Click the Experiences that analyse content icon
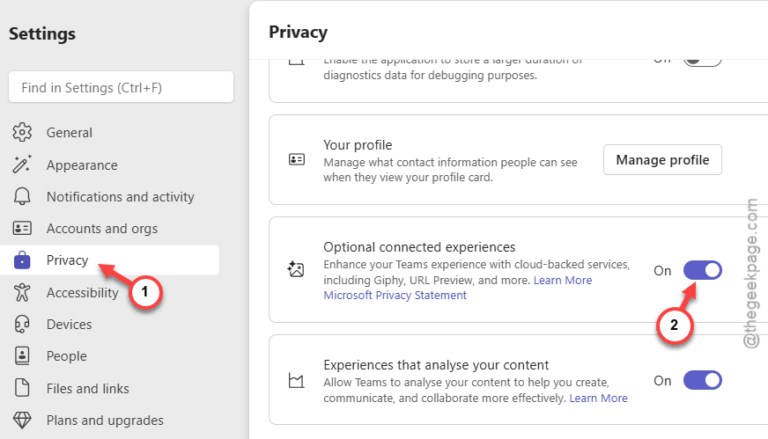The height and width of the screenshot is (439, 768). [x=296, y=381]
